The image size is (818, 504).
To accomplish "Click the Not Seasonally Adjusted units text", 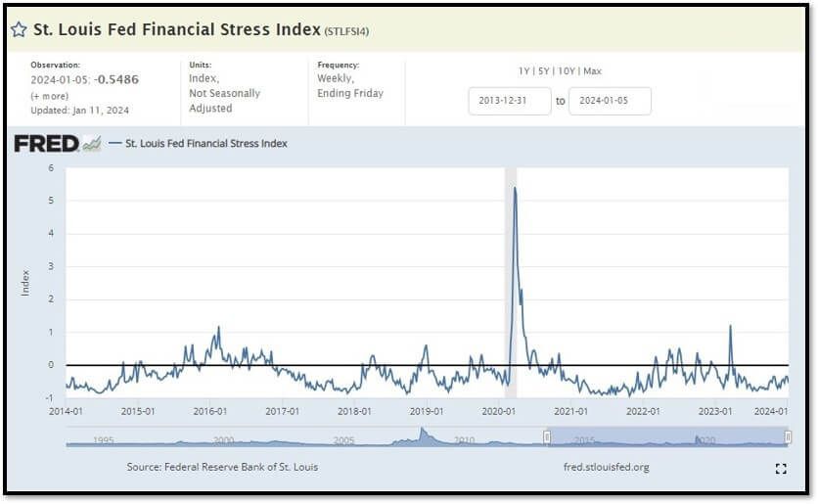I will pyautogui.click(x=224, y=101).
